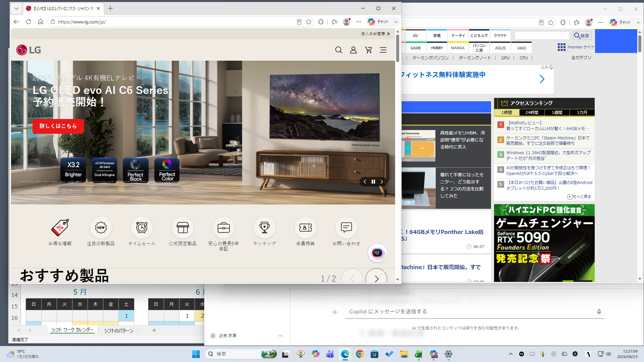Open the タイムセール clock icon

tap(142, 228)
